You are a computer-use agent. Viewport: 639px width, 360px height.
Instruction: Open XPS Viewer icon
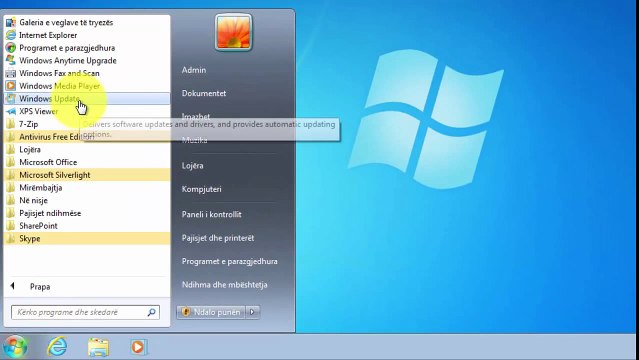coord(11,111)
